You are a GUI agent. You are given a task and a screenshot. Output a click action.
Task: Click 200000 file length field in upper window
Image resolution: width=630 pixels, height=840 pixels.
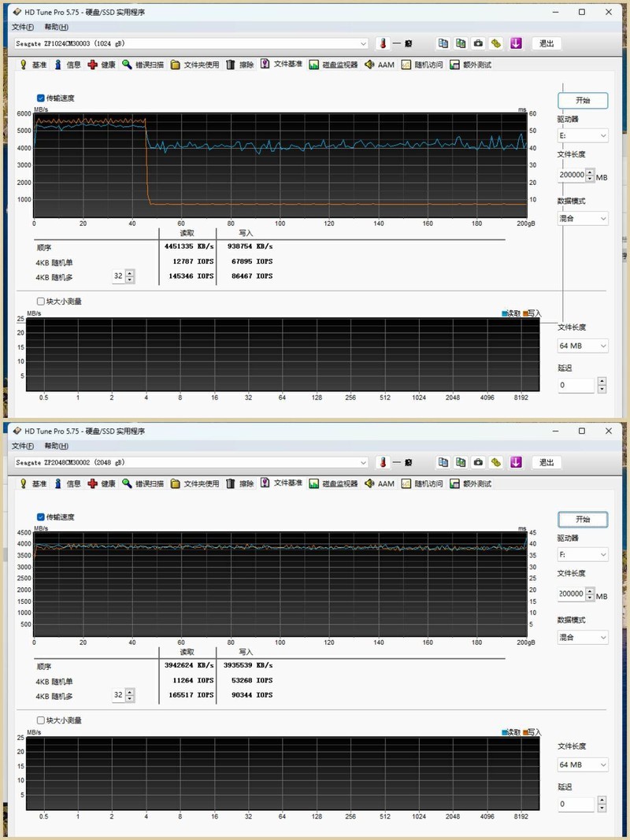tap(572, 176)
